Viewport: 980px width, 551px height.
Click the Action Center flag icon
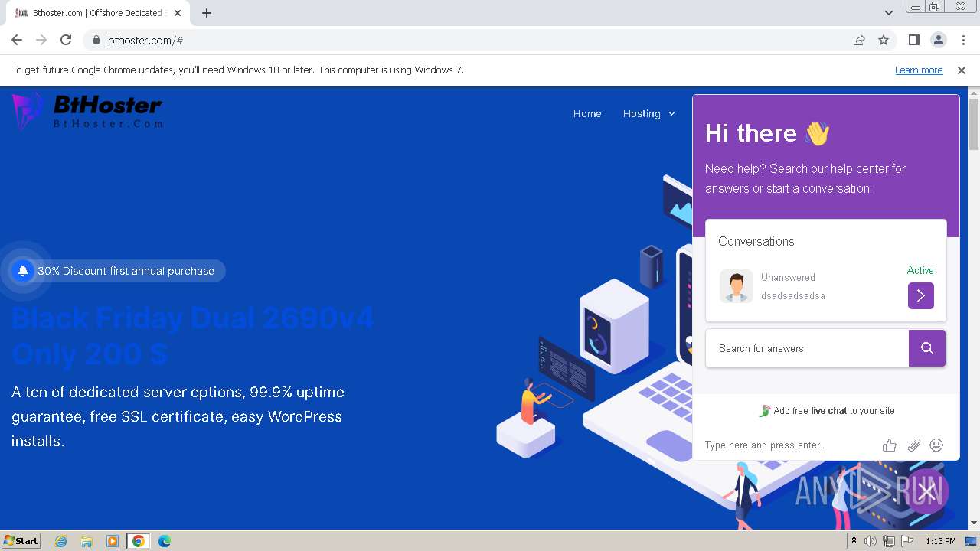[x=907, y=541]
